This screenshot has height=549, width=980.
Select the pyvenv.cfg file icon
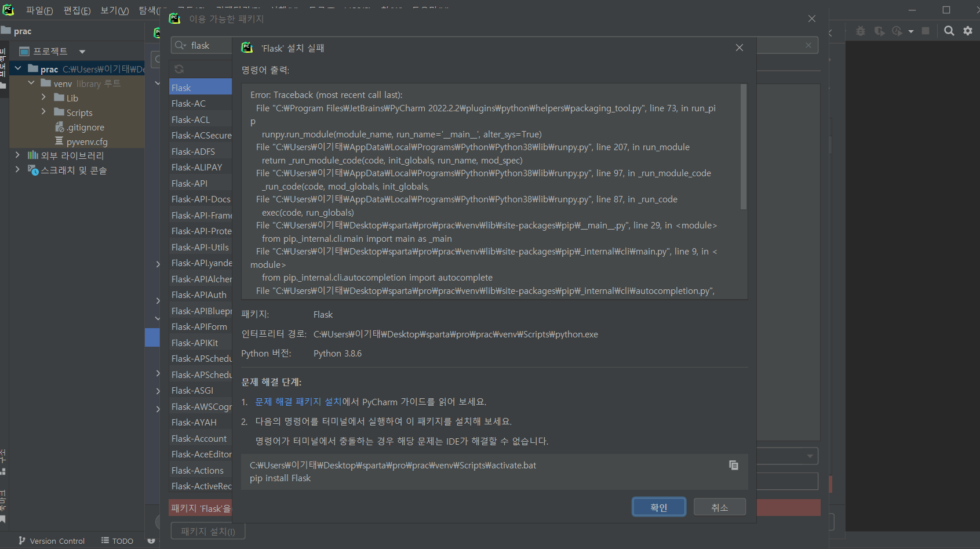point(59,141)
